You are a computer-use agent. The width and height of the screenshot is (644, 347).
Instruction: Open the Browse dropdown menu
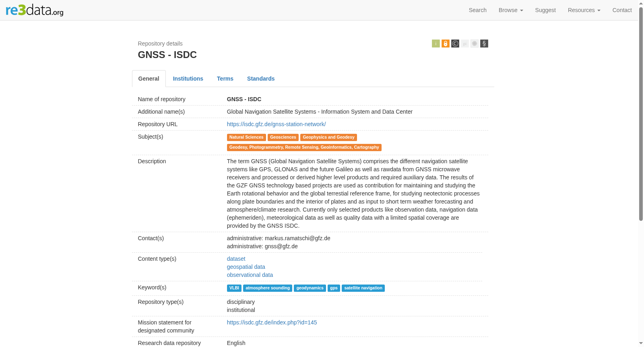pyautogui.click(x=511, y=10)
